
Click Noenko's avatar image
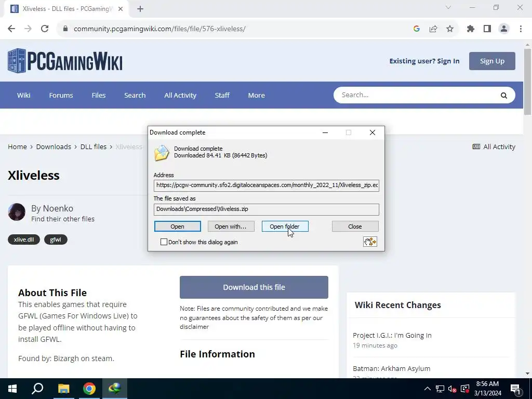coord(17,212)
